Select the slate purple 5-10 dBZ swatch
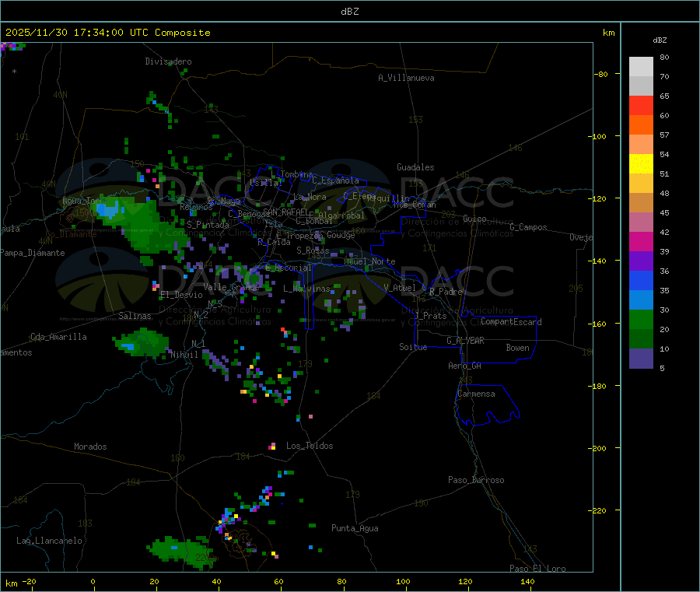The image size is (700, 592). [x=641, y=359]
